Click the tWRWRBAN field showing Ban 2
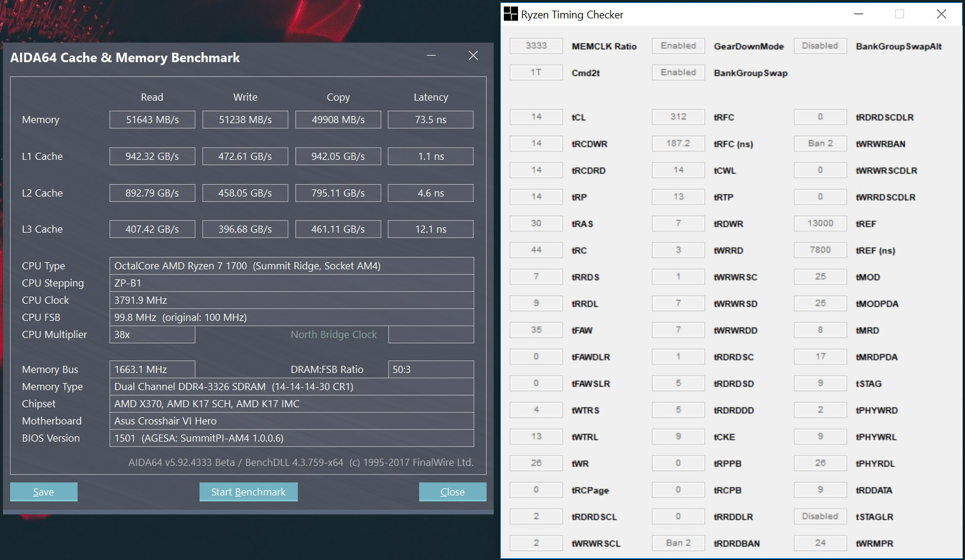The width and height of the screenshot is (965, 560). point(820,143)
